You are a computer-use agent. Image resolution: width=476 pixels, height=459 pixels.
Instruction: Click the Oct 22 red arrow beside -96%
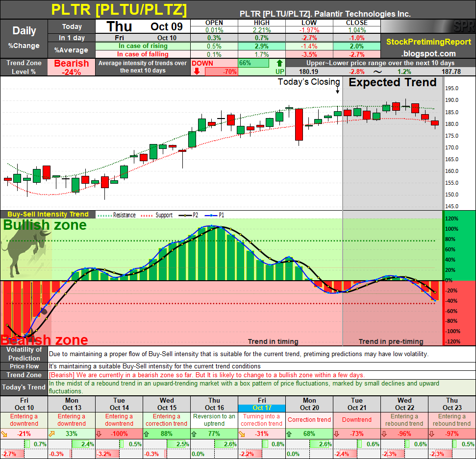coord(384,434)
